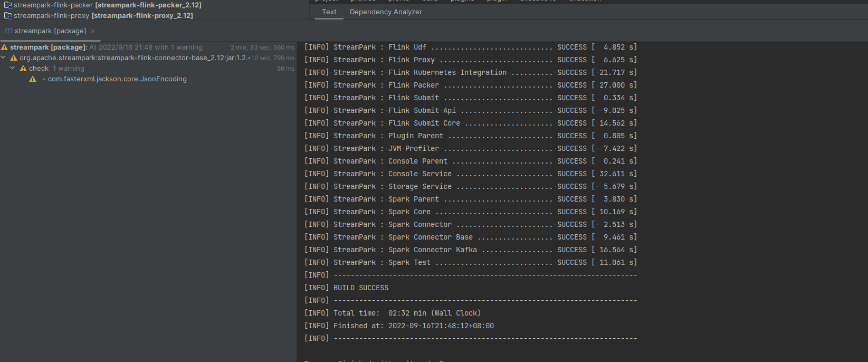
Task: Select com.fasterxml.jackson.core.JsonEncoding warning
Action: pos(115,79)
